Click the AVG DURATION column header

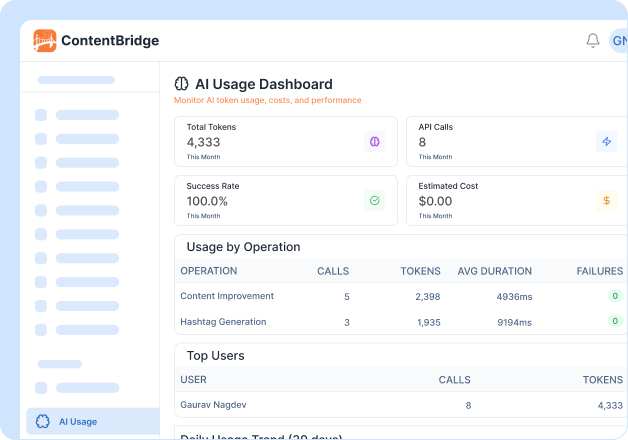tap(495, 271)
